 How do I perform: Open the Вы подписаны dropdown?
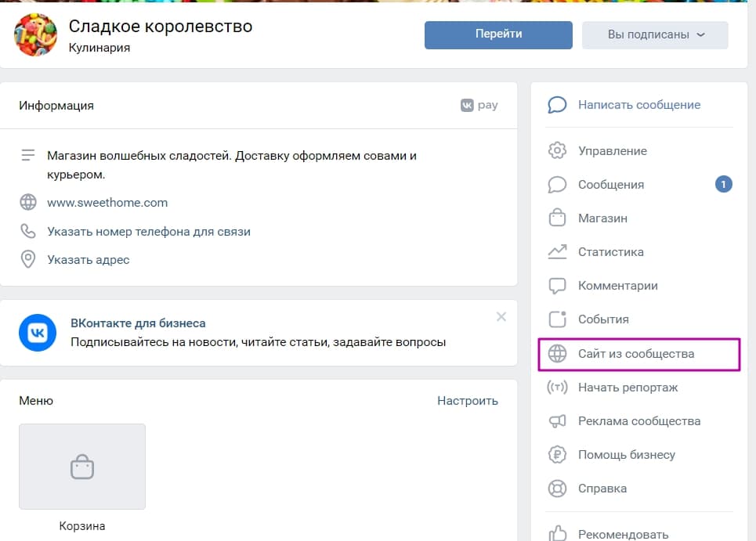(655, 34)
